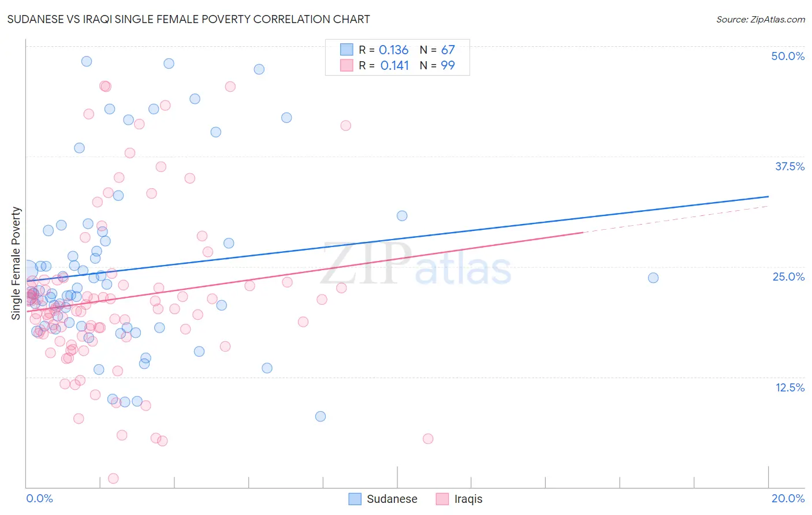The image size is (812, 515).
Task: Click the chart title text
Action: pyautogui.click(x=188, y=19)
